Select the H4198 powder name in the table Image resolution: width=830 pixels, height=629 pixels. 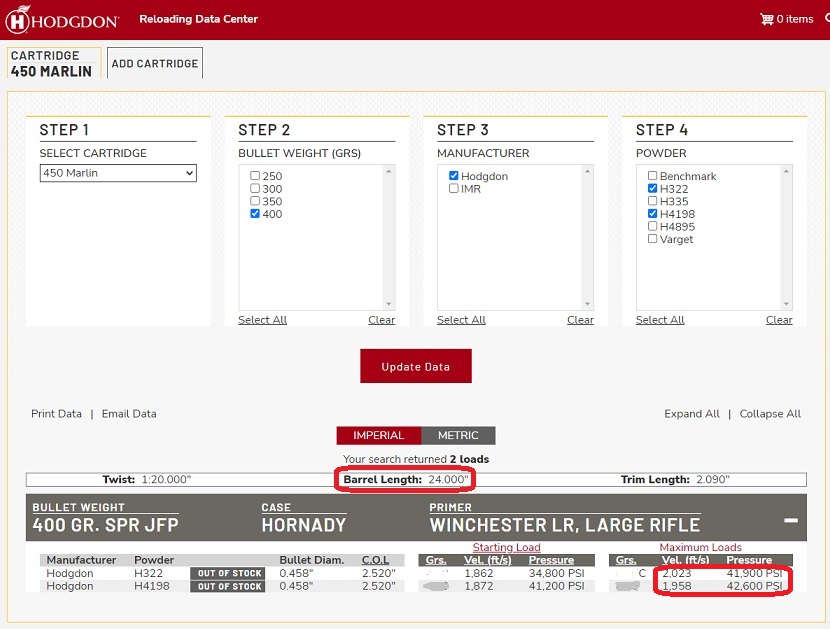click(152, 586)
